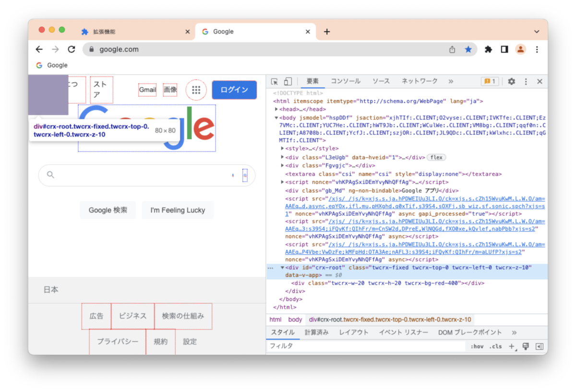Toggle the flex badge next to div.L3eUgb
The width and height of the screenshot is (576, 392).
tap(436, 157)
